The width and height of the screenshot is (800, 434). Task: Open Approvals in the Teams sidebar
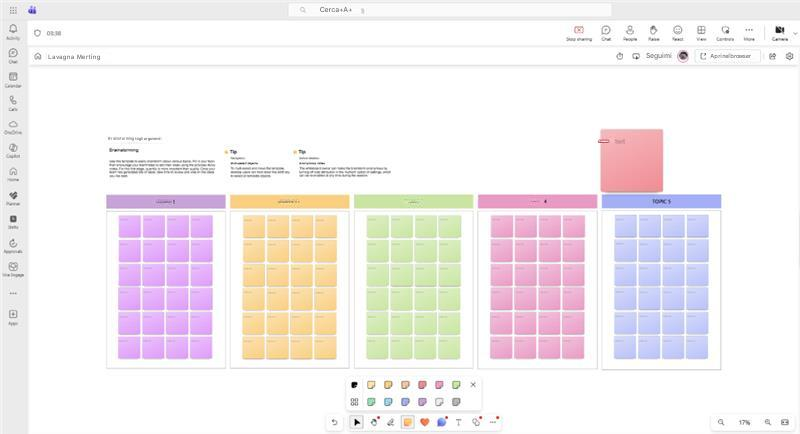(x=13, y=246)
